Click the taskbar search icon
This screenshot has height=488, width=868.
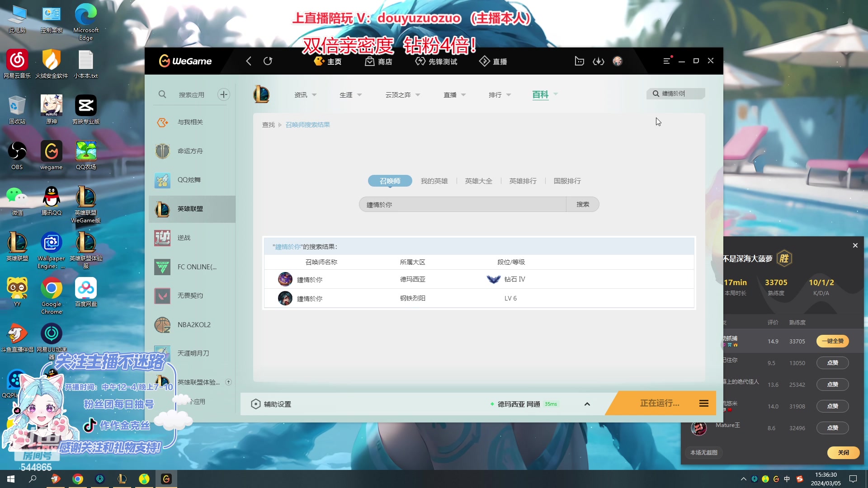[33, 479]
